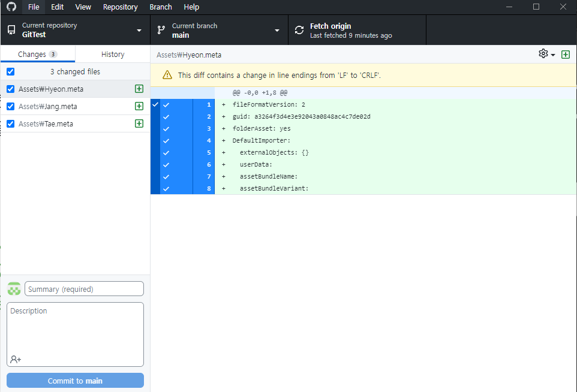The width and height of the screenshot is (577, 392).
Task: Click the line-endings LF to CRLF warning text
Action: 280,75
